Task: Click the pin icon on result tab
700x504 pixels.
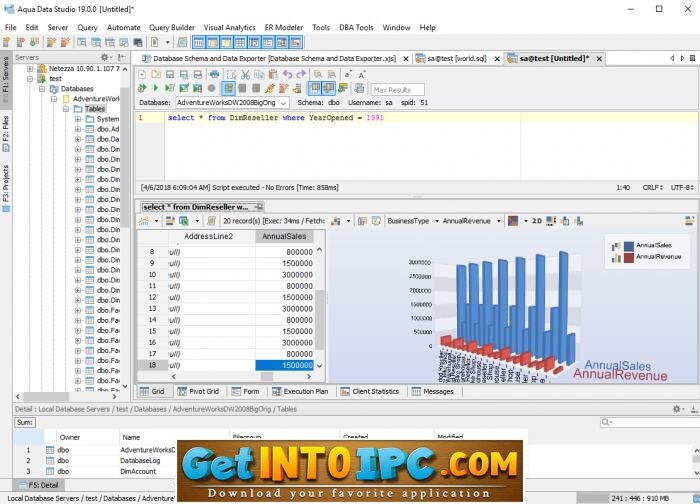Action: 258,207
